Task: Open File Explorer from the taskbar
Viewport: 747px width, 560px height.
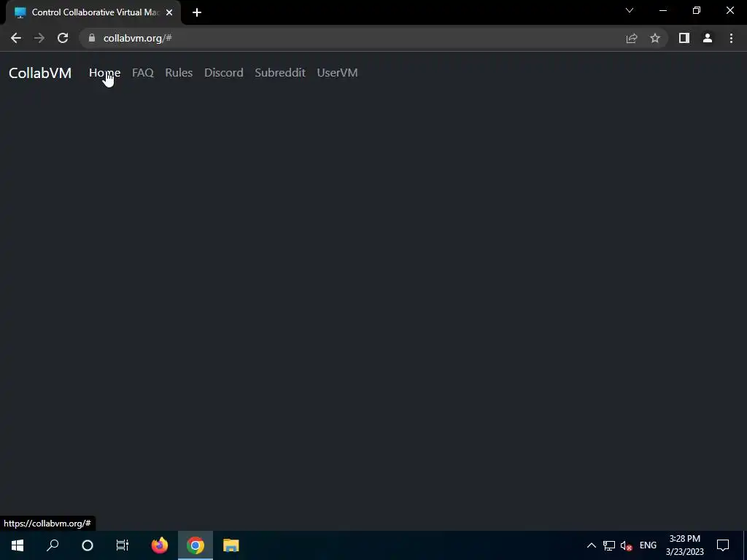Action: 231,545
